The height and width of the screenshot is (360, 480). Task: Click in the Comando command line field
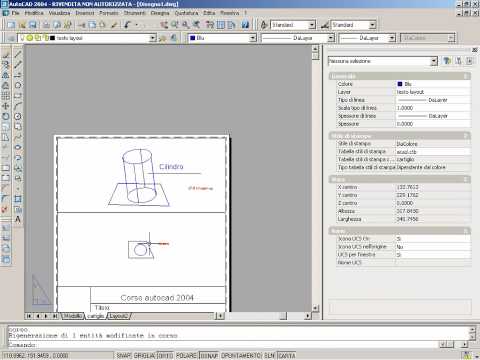pyautogui.click(x=223, y=345)
